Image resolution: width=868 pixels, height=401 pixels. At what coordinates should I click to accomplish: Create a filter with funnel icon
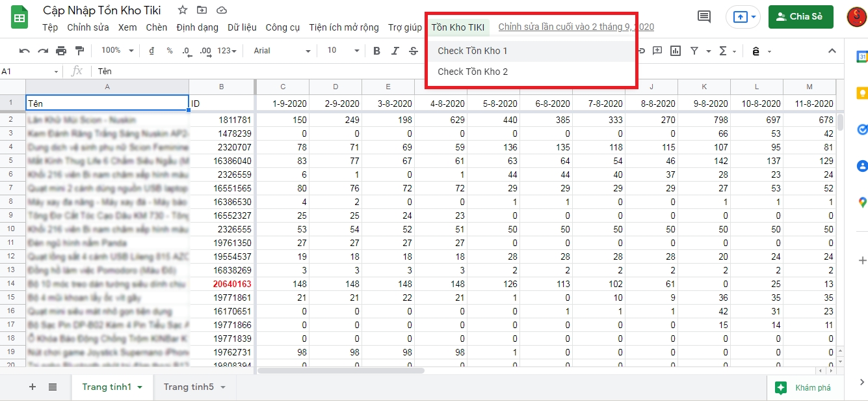(x=694, y=51)
